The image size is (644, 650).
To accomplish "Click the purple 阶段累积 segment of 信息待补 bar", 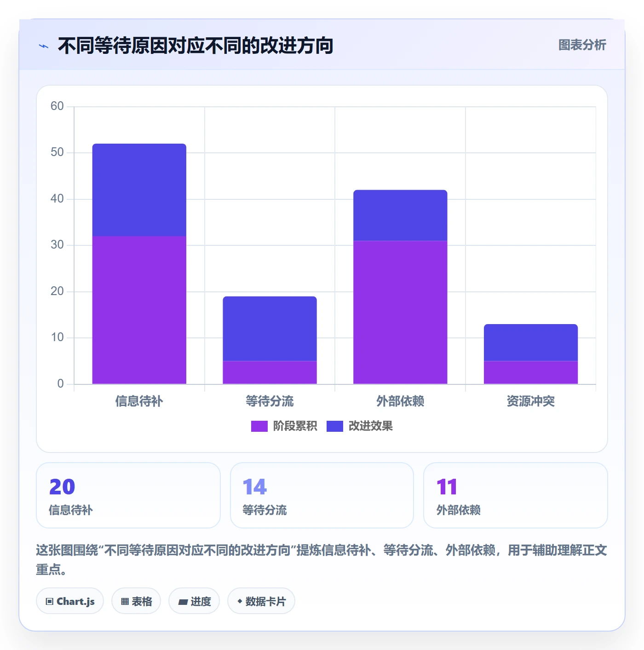I will pyautogui.click(x=139, y=310).
